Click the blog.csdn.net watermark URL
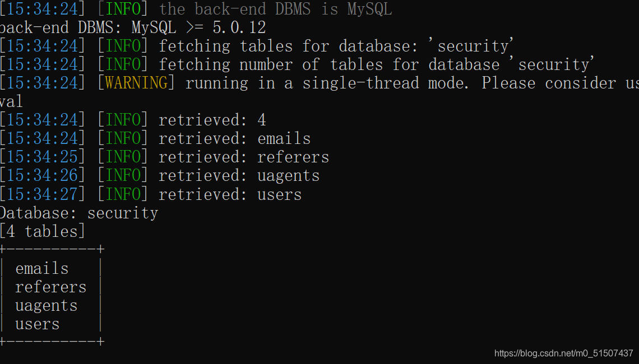The image size is (639, 364). pyautogui.click(x=563, y=353)
